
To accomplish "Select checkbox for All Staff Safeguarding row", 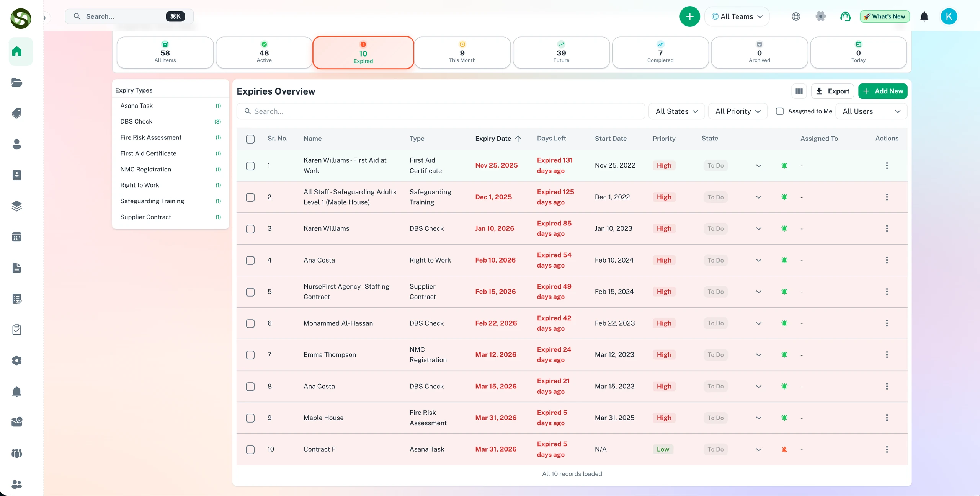I will click(x=250, y=197).
